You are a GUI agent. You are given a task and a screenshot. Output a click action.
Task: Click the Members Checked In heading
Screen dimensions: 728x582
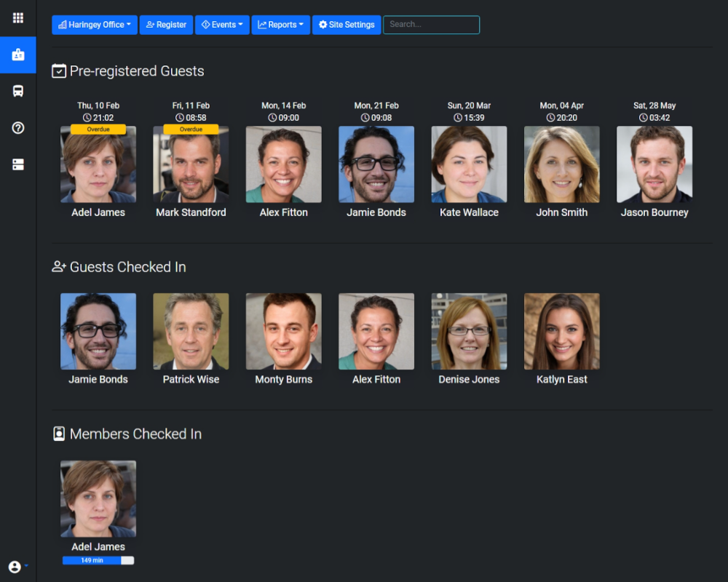135,434
